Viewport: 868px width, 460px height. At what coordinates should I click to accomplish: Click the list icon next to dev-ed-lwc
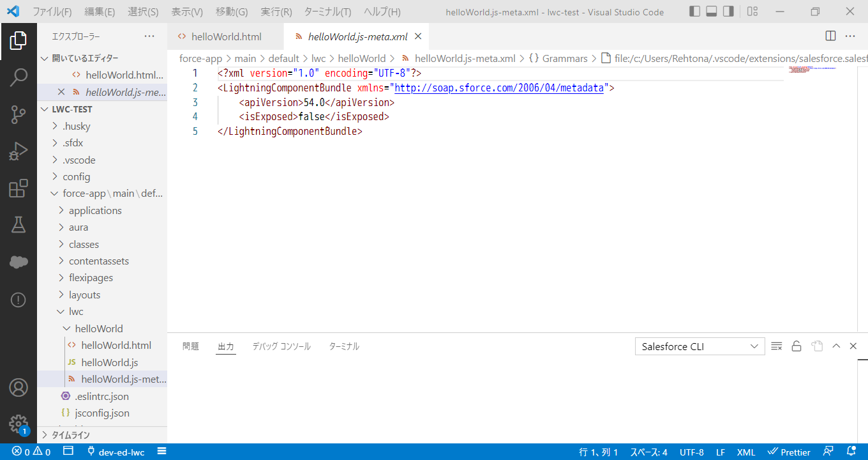point(162,452)
